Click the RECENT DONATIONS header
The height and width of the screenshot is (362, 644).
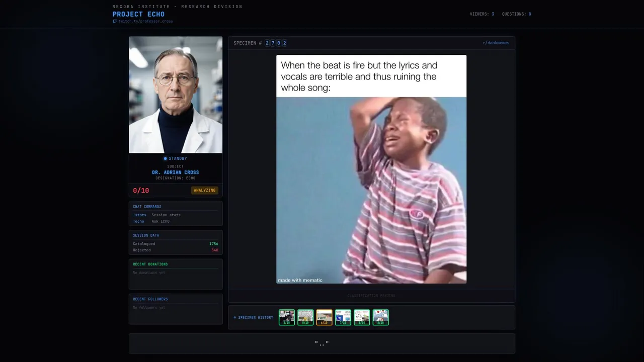pyautogui.click(x=150, y=264)
